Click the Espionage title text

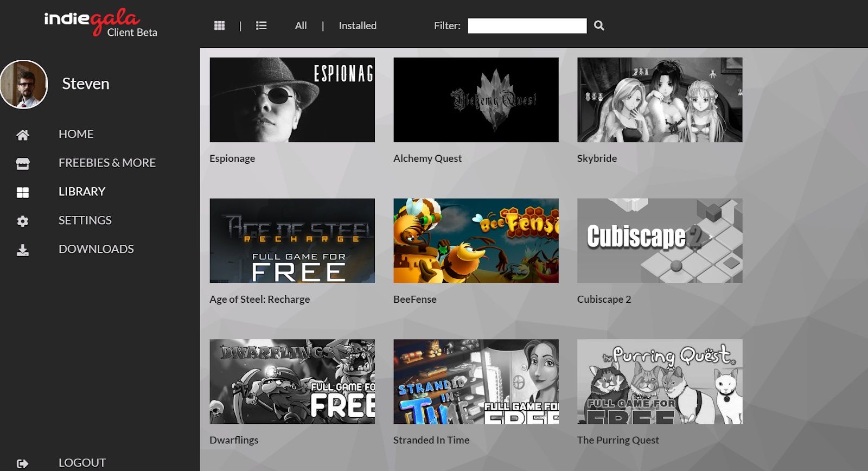coord(232,158)
